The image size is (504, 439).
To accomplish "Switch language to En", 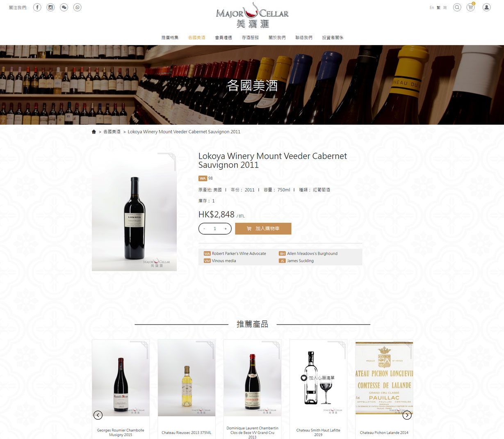I will [432, 8].
